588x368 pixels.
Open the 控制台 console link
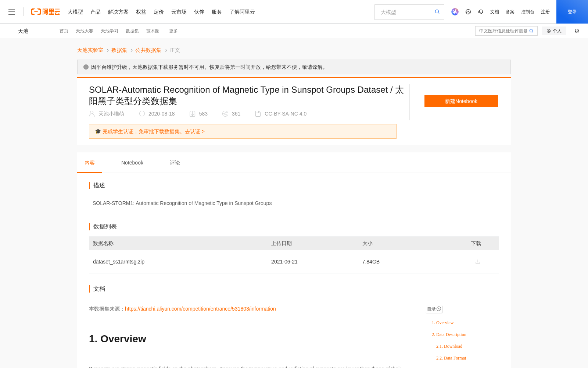(528, 12)
